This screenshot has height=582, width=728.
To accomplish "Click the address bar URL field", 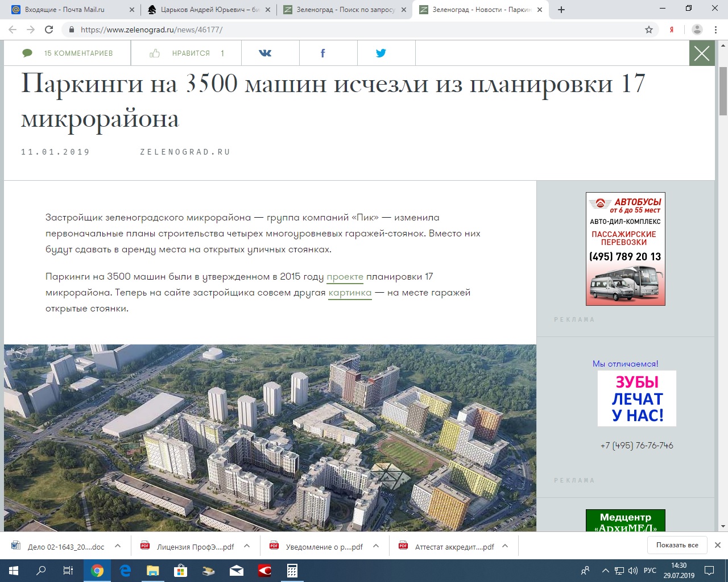I will tap(341, 30).
